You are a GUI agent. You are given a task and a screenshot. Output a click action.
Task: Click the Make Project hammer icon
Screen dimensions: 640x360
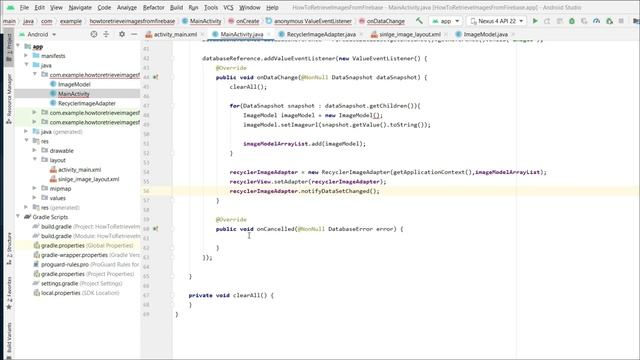tap(419, 21)
